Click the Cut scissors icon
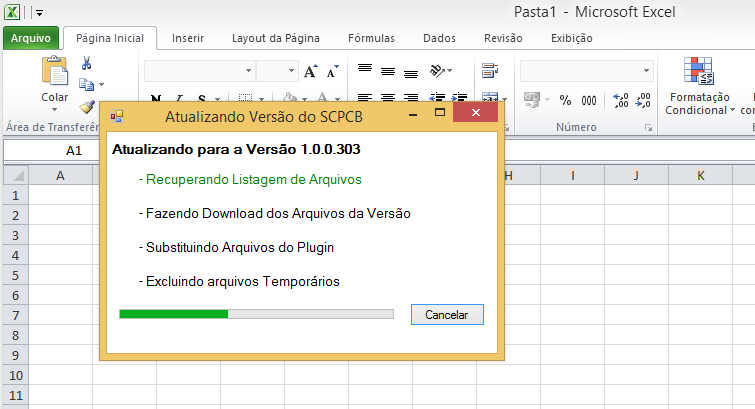The image size is (755, 409). pos(87,64)
